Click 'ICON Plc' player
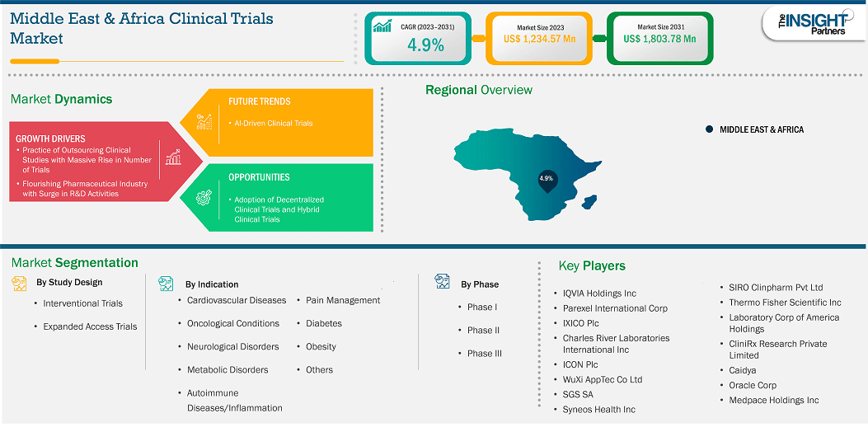The height and width of the screenshot is (432, 868). click(580, 364)
